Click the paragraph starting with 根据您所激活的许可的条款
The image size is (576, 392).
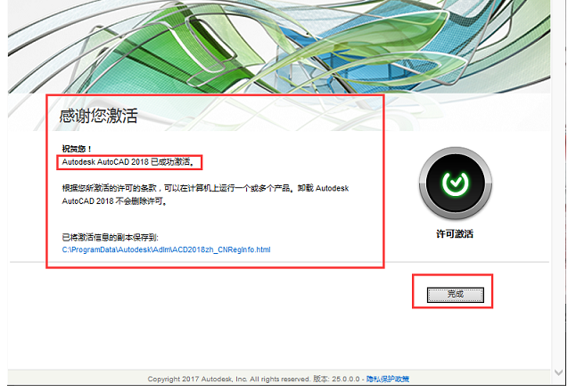(x=205, y=194)
